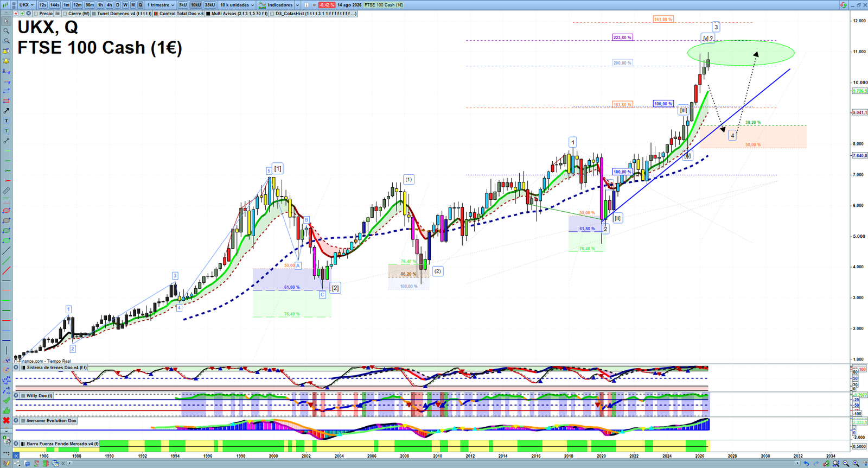Select the 1m timeframe
The width and height of the screenshot is (868, 468).
(x=66, y=5)
